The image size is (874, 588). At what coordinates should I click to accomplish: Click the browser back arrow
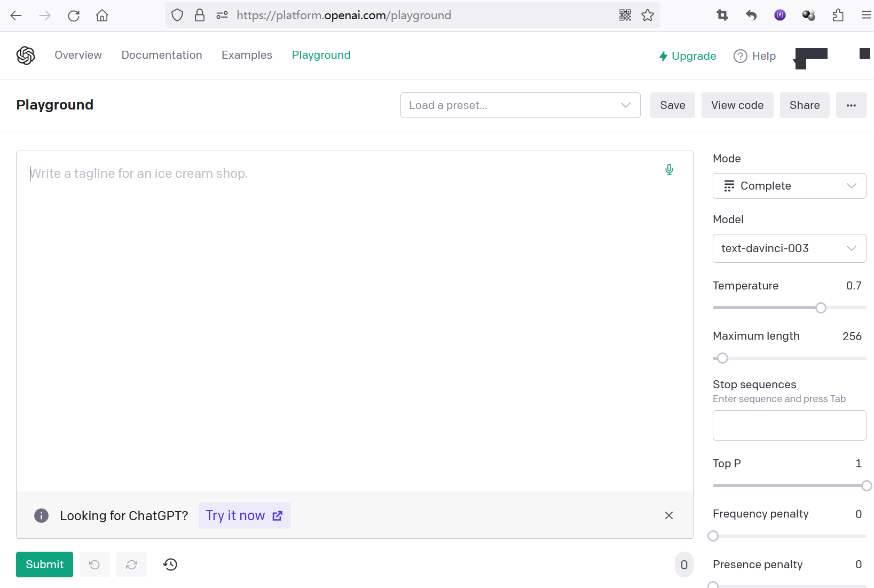point(16,15)
